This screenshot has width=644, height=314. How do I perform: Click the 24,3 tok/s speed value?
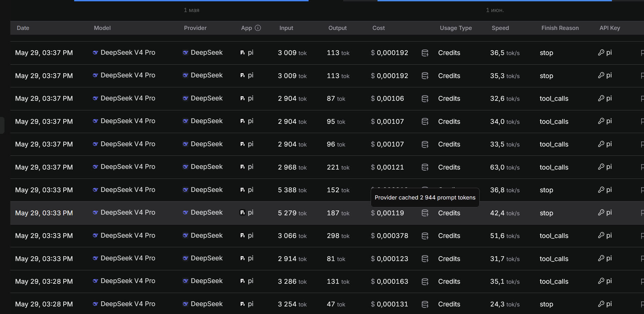point(505,304)
